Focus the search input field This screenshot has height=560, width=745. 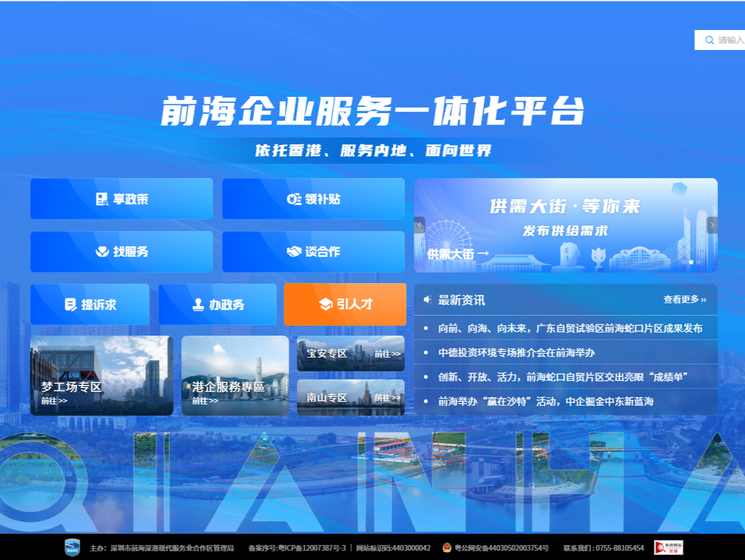coord(719,41)
